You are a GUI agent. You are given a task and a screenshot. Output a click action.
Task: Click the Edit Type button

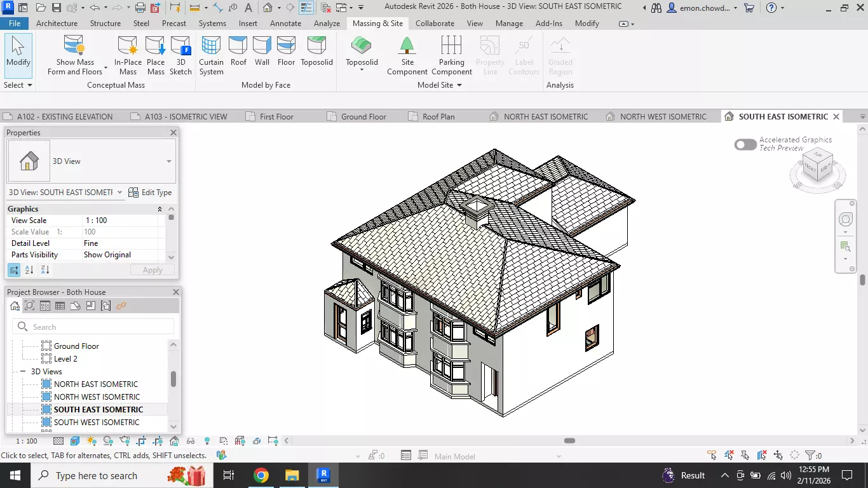(x=150, y=192)
